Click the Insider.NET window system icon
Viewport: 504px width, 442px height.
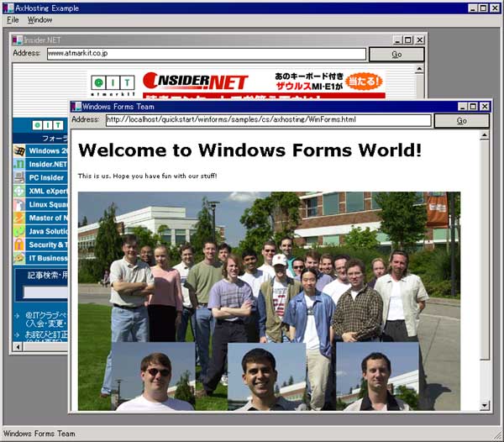pos(18,39)
